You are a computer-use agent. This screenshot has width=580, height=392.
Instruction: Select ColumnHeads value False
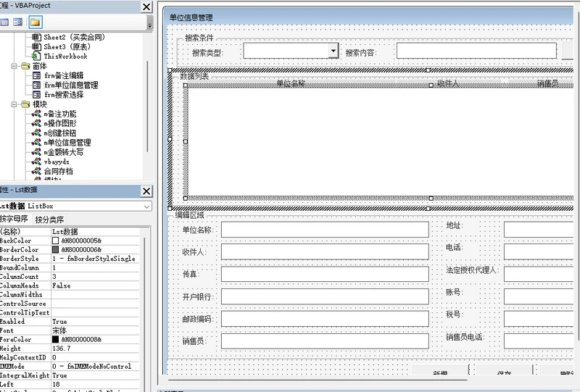(x=95, y=286)
